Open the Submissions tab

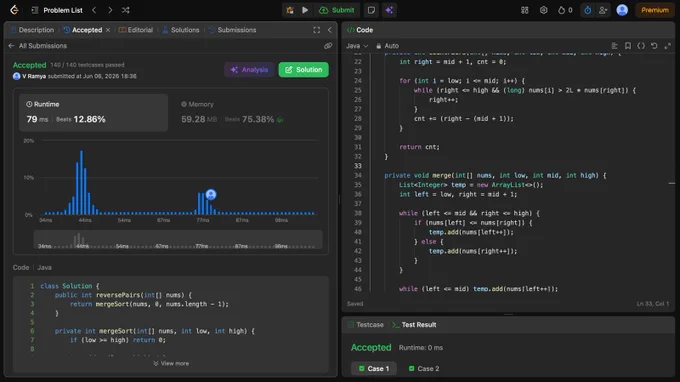[232, 30]
